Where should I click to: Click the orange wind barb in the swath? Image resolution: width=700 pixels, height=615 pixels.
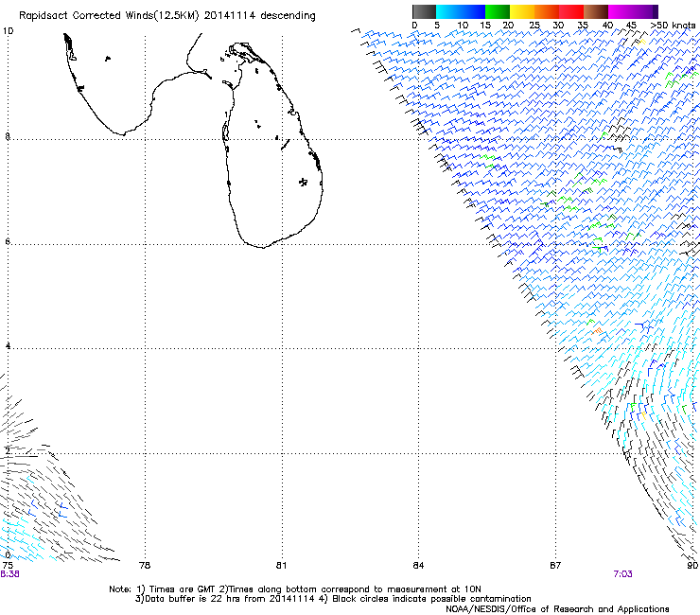(597, 331)
